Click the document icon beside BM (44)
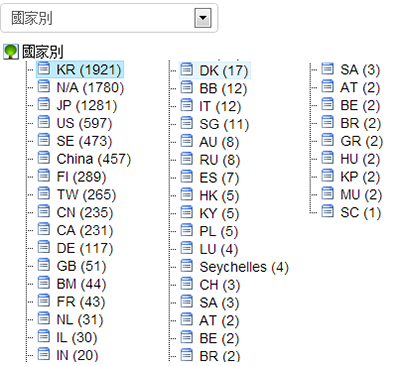Viewport: 400px width, 366px height. tap(44, 282)
